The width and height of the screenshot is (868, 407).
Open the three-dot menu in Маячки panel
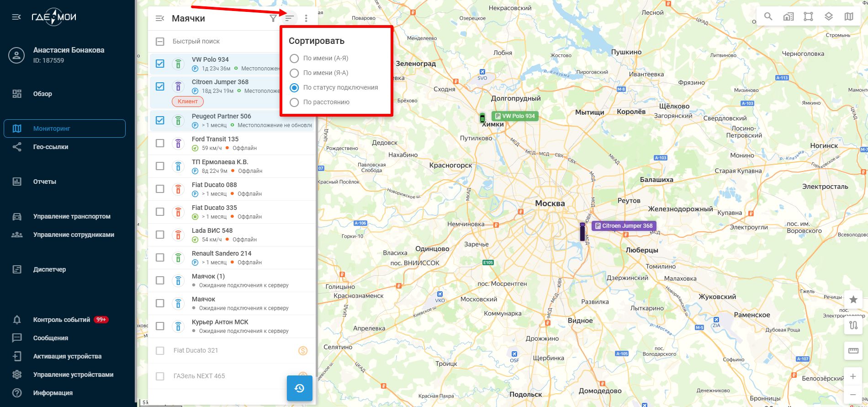pos(306,18)
